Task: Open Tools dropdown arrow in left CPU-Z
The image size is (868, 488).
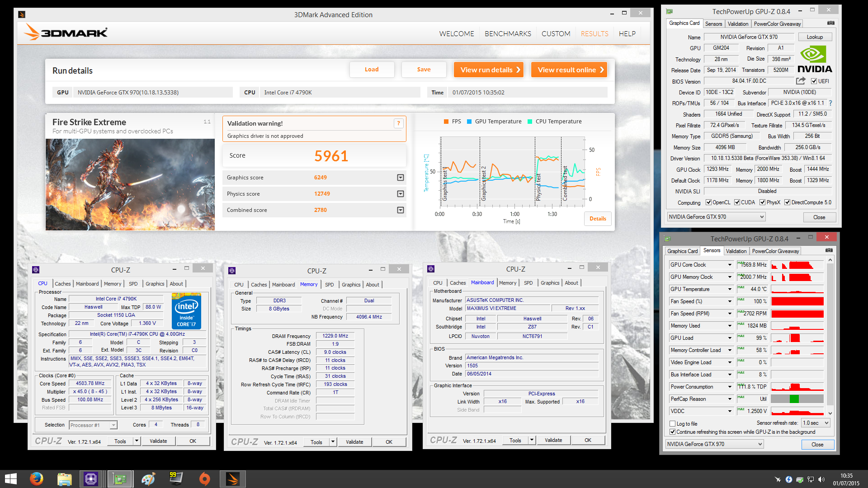Action: pyautogui.click(x=137, y=441)
